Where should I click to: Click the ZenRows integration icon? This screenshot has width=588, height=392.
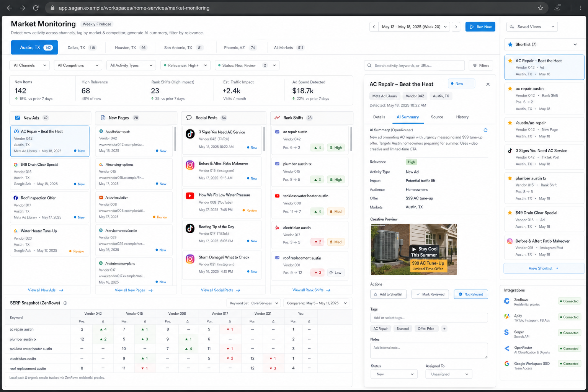pos(507,301)
